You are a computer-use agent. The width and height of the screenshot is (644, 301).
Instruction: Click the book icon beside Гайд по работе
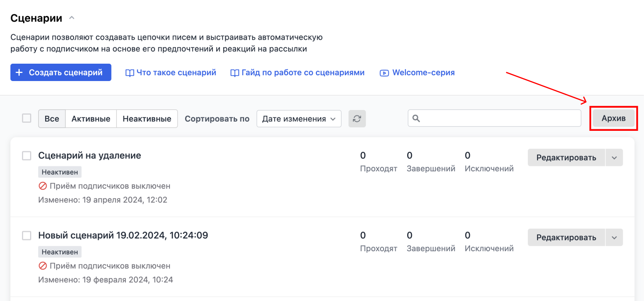click(234, 73)
